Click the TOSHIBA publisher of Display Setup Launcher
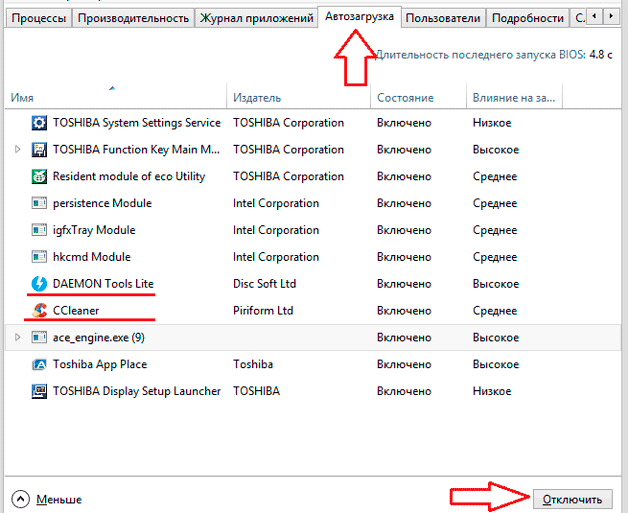The image size is (628, 513). pos(256,391)
